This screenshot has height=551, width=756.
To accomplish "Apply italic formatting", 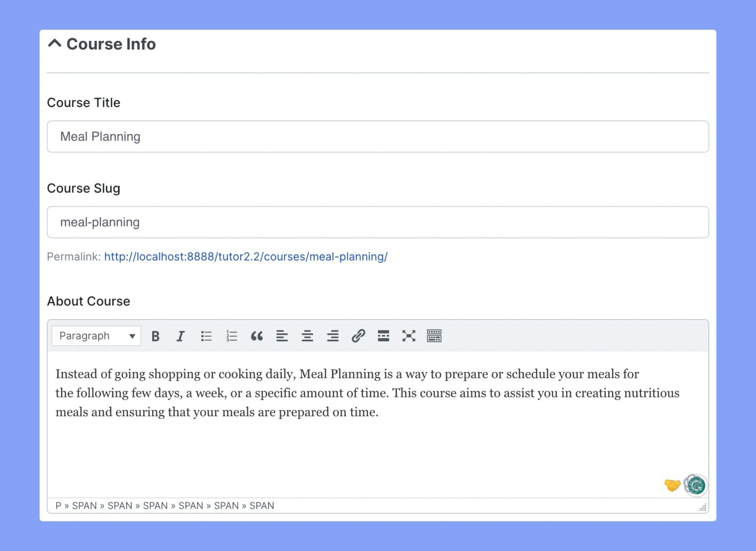I will 181,336.
